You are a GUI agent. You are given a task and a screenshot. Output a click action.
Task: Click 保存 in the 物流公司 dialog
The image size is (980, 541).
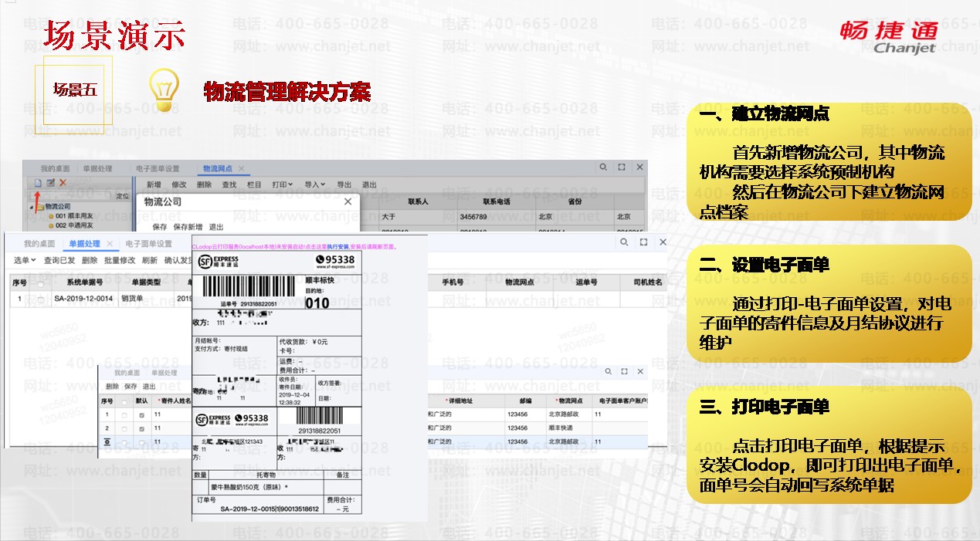click(160, 227)
